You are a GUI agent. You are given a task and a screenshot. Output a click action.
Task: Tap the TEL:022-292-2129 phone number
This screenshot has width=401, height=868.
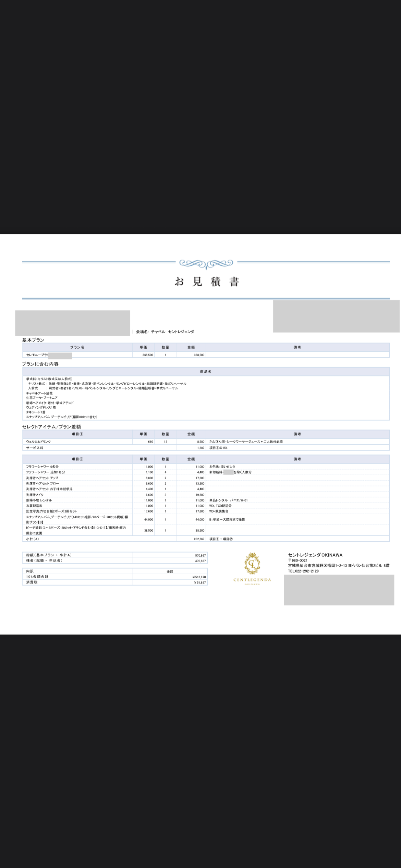303,571
